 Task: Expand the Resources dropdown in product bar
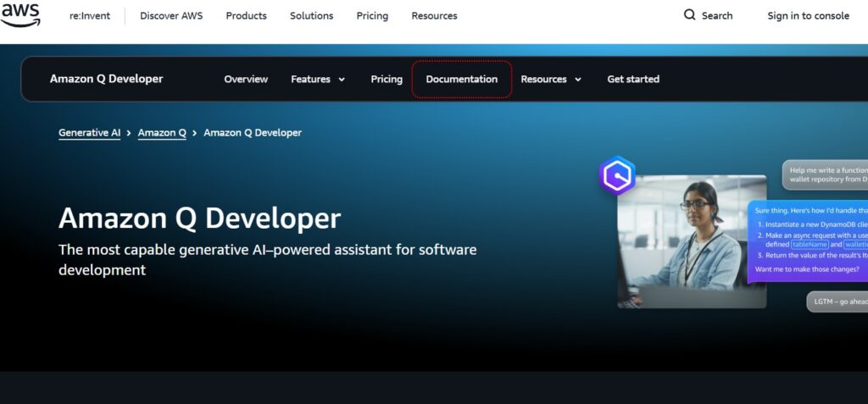(x=551, y=79)
